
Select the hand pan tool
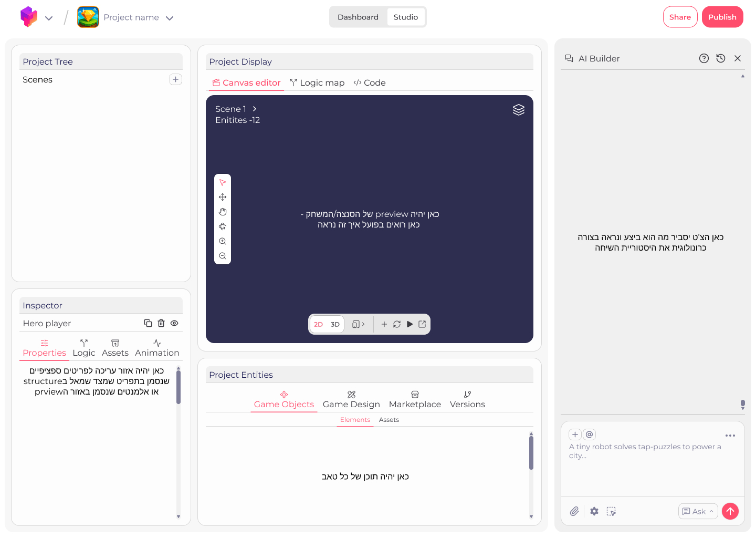223,212
